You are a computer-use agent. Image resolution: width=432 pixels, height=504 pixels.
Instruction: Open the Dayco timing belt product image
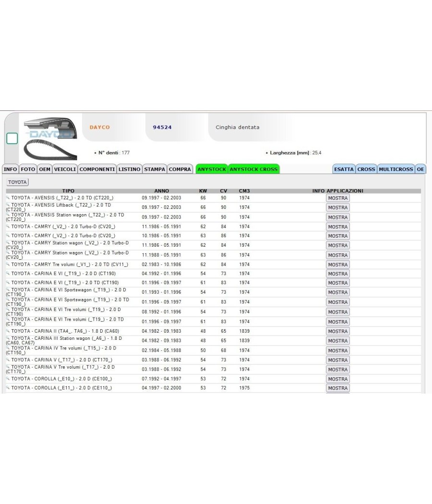coord(50,139)
